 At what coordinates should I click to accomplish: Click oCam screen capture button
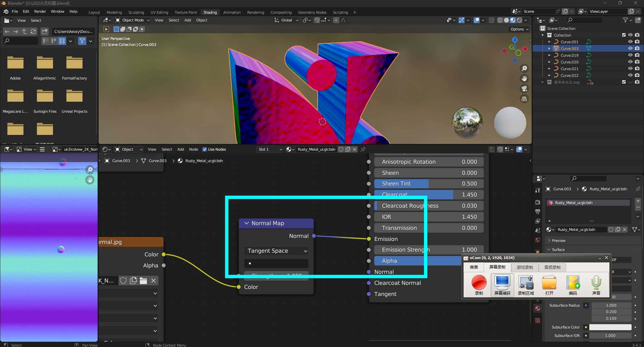pos(502,285)
